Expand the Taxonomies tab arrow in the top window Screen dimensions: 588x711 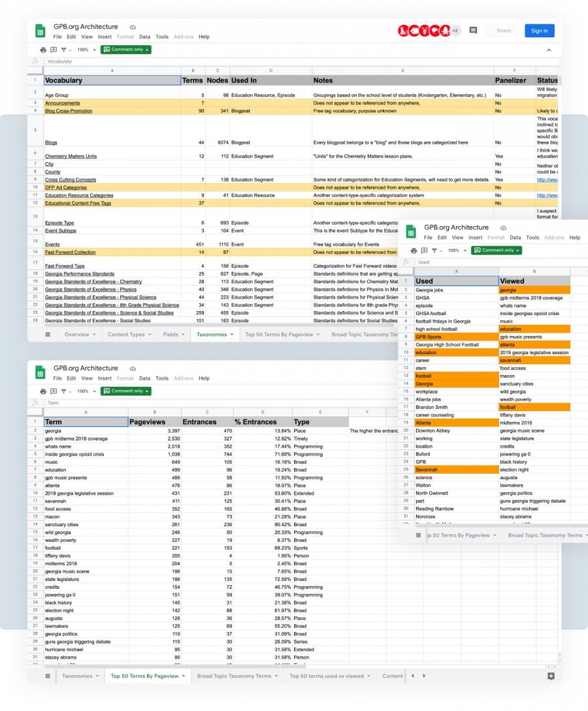coord(232,335)
